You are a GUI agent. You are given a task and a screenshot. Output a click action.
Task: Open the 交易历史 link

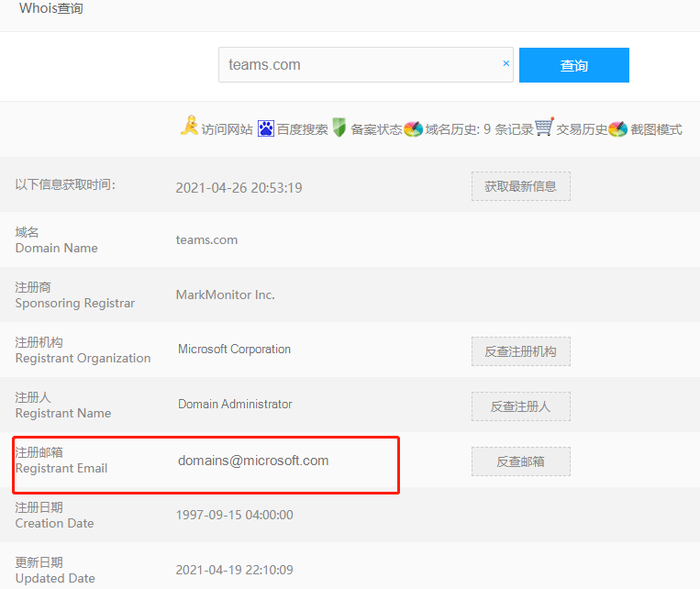click(582, 129)
